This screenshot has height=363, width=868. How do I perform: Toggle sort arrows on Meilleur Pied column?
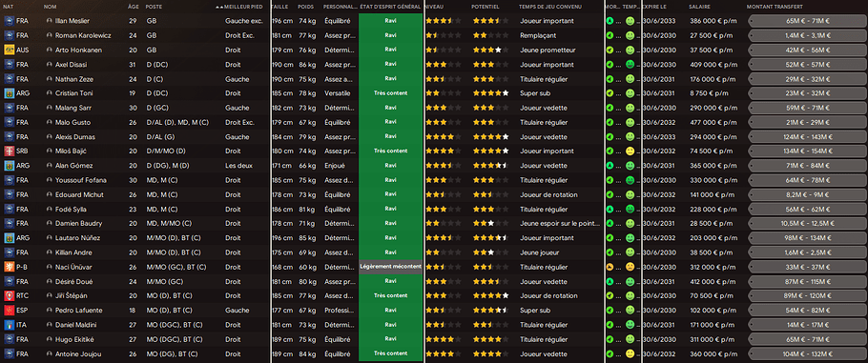[x=219, y=7]
